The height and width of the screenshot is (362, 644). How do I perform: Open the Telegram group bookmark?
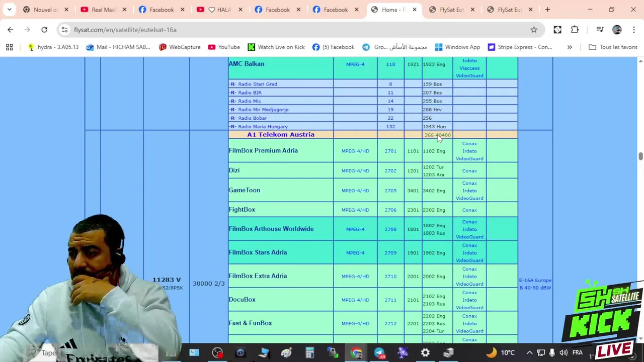click(x=394, y=47)
